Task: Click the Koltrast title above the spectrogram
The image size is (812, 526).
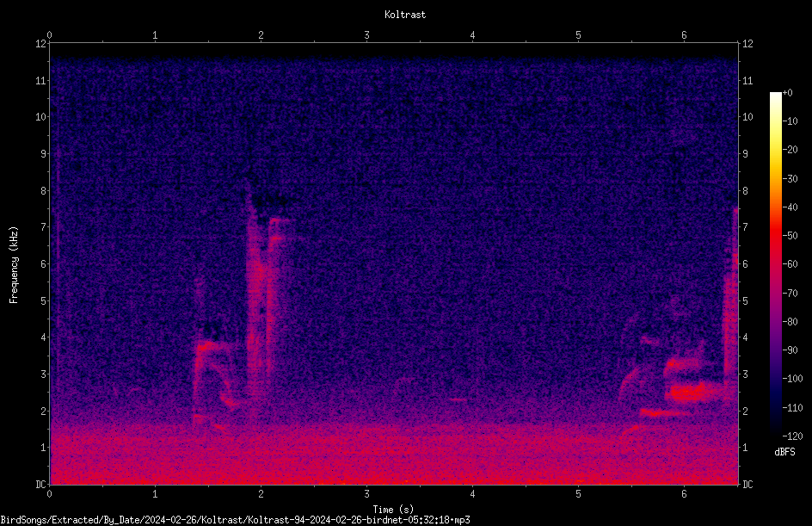Action: (x=405, y=15)
